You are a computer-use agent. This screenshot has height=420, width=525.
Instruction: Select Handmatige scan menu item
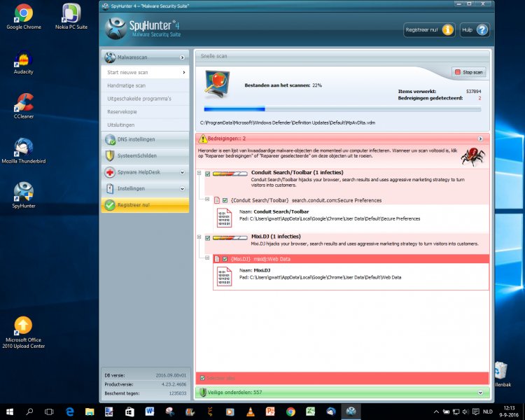[144, 85]
